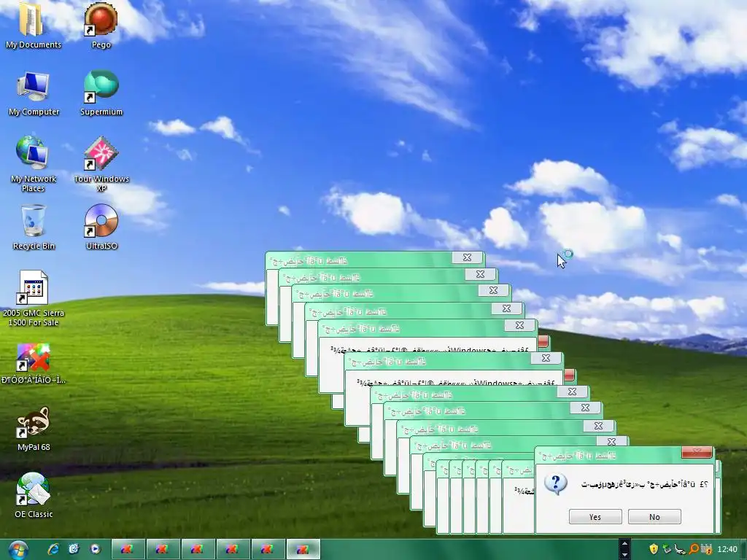Click My Network Places icon
This screenshot has height=560, width=747.
coord(32,153)
